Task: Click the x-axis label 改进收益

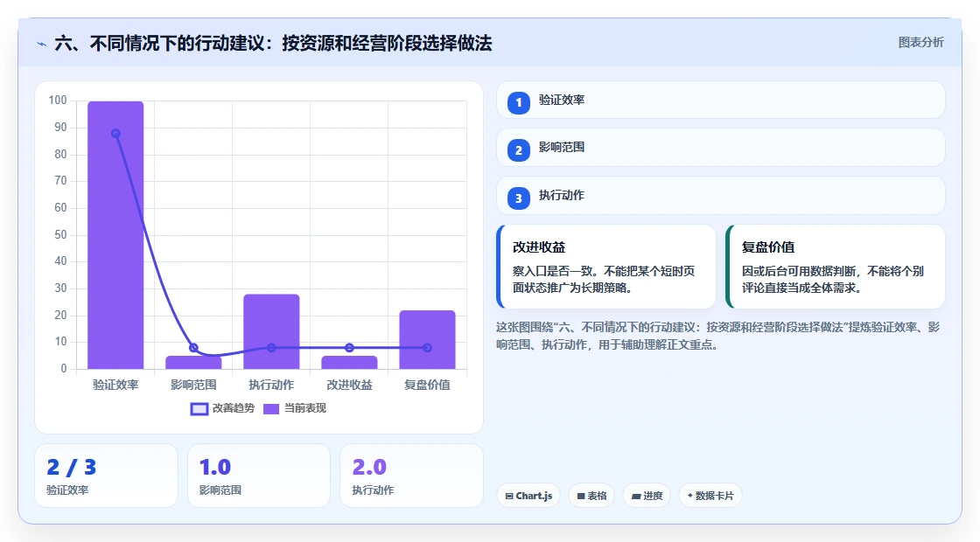Action: pos(349,386)
